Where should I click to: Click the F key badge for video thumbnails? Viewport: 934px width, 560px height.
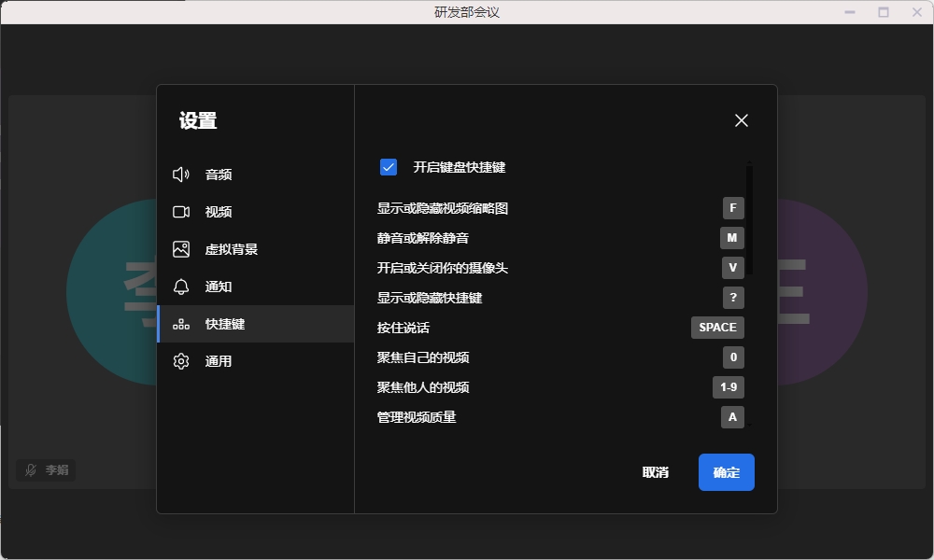click(732, 208)
